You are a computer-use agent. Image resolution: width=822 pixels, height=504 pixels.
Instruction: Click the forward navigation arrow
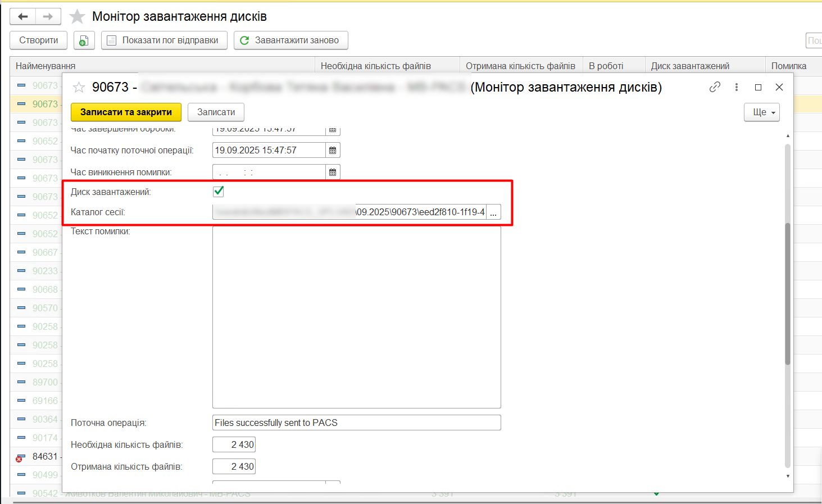[48, 17]
